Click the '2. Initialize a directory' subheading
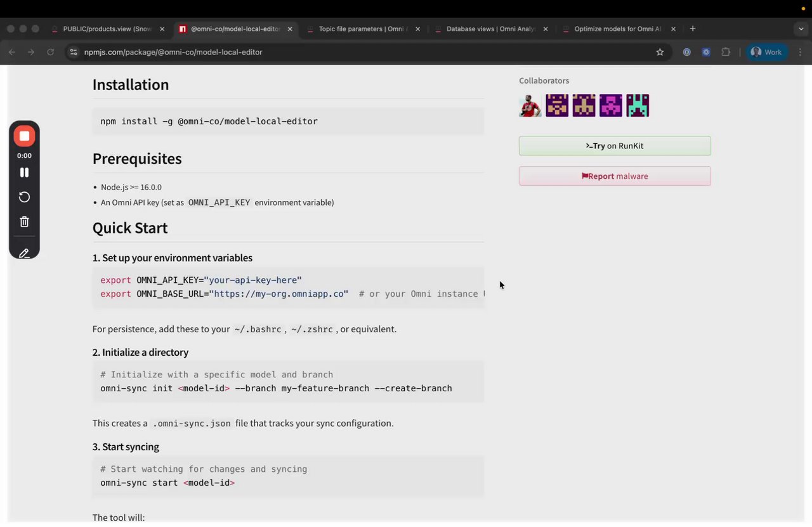The height and width of the screenshot is (527, 812). 140,352
